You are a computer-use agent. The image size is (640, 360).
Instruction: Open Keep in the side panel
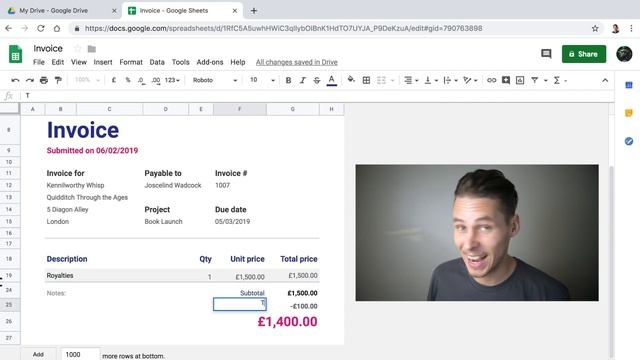(x=629, y=113)
